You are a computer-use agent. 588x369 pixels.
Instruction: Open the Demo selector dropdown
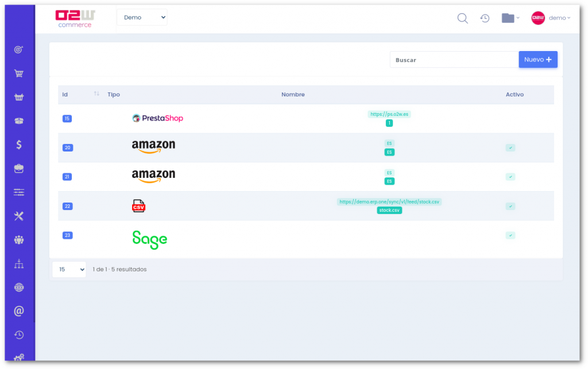142,18
